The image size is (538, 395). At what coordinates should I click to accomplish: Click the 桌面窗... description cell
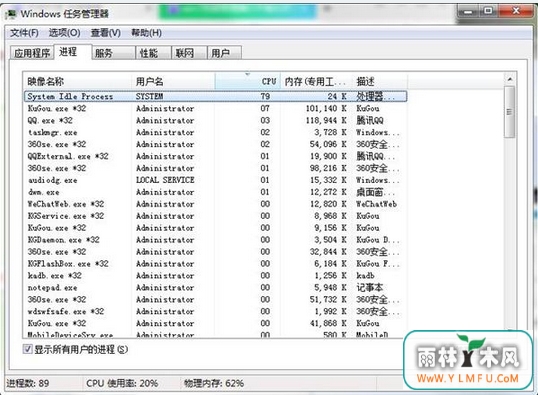click(375, 192)
